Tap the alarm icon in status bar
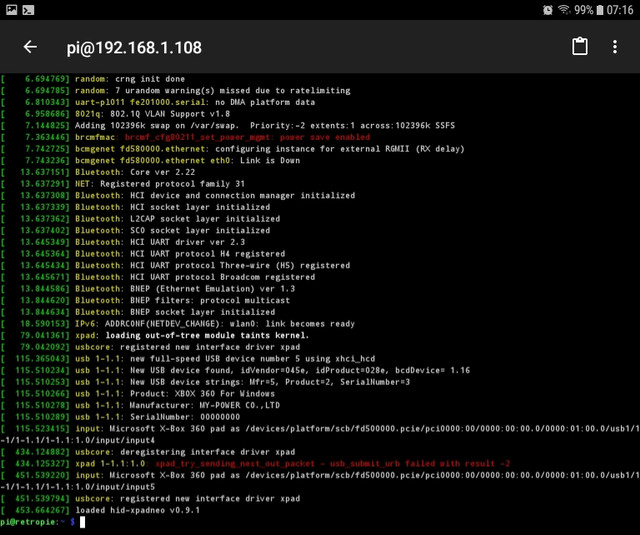This screenshot has height=535, width=640. tap(547, 10)
